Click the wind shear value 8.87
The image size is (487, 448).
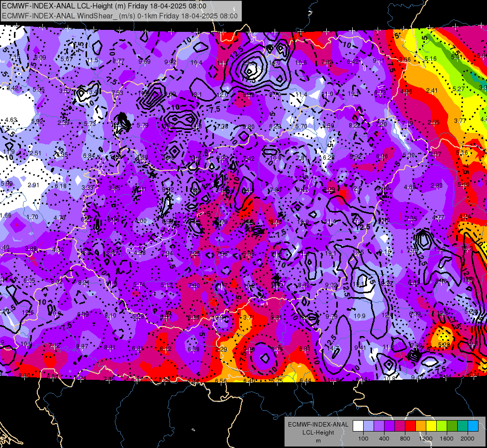coord(82,346)
